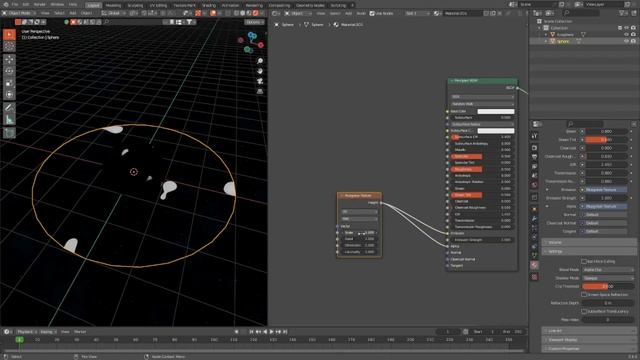Toggle Backface Culling checkbox
Image resolution: width=640 pixels, height=360 pixels.
(x=584, y=261)
